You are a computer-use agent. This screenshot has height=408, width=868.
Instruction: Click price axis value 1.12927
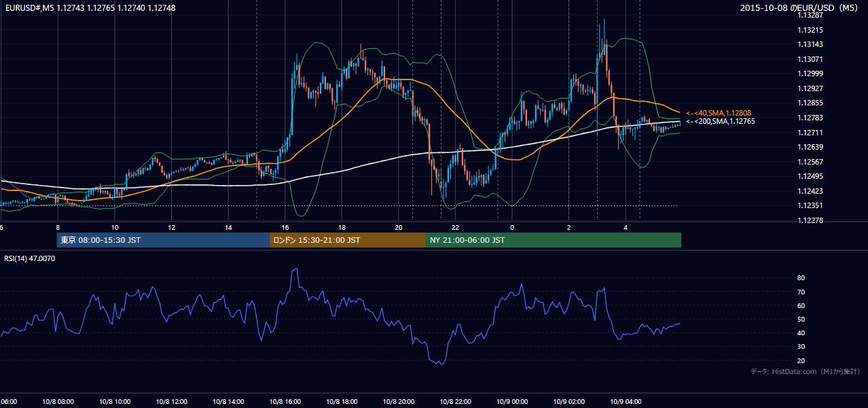[x=810, y=88]
